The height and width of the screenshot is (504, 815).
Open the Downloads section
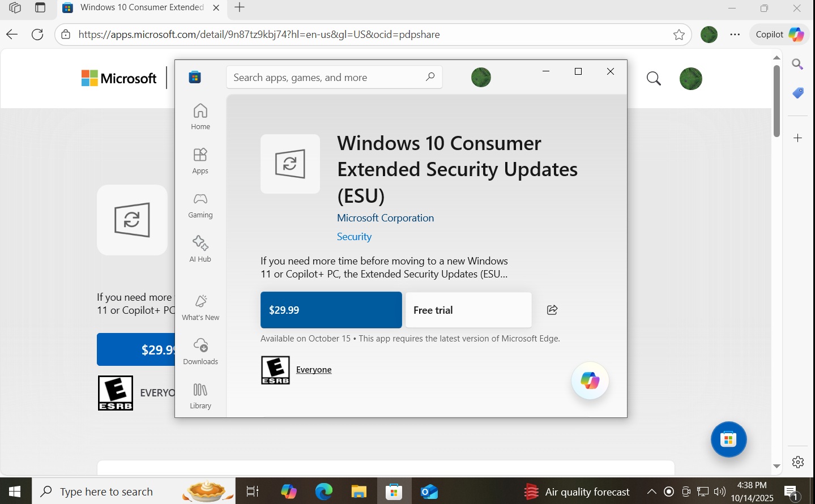coord(200,352)
